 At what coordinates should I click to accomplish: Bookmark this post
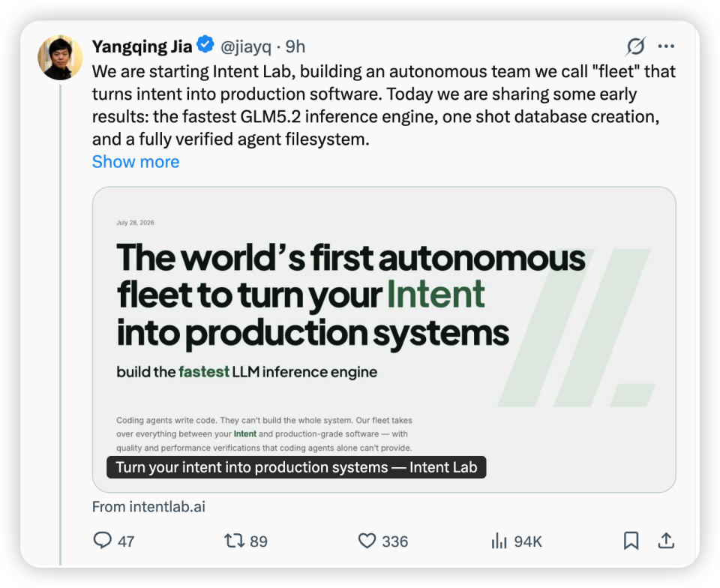631,541
